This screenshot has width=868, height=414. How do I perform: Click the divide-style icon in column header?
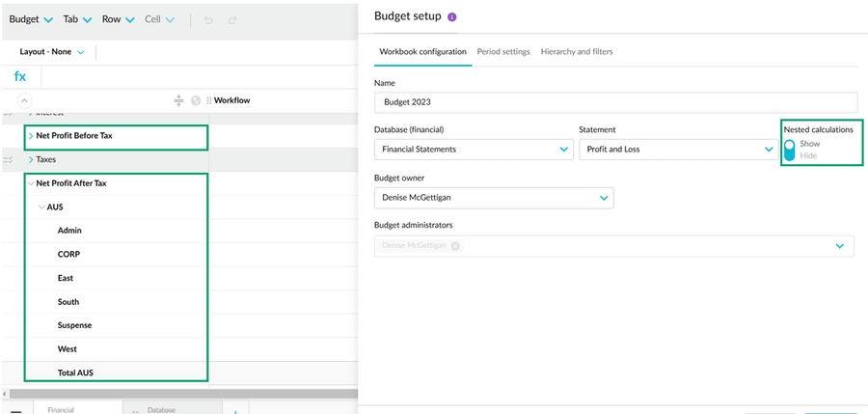pyautogui.click(x=178, y=100)
